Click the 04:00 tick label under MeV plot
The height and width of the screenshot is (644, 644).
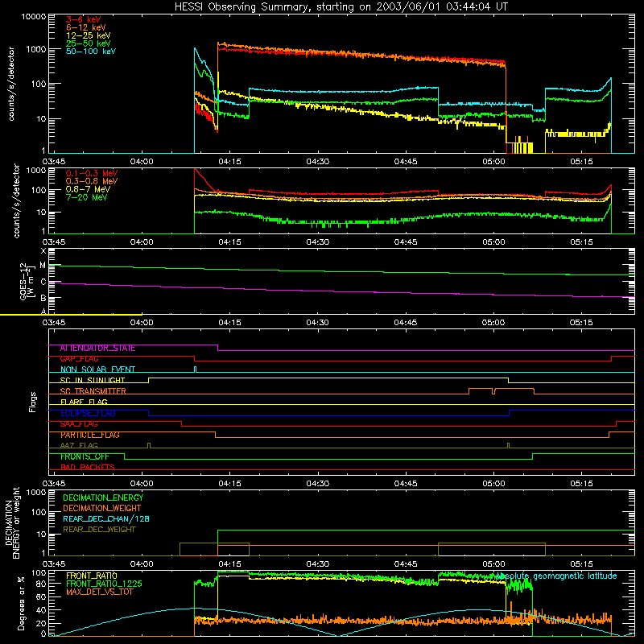142,242
